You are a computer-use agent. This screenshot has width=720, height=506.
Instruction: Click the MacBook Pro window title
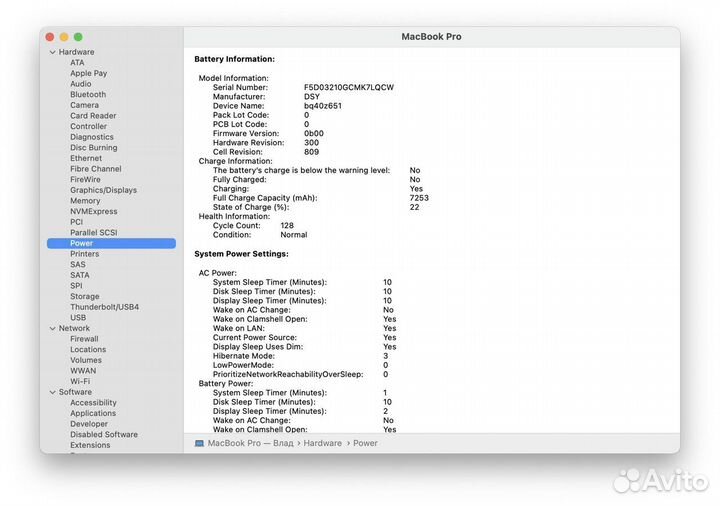432,37
